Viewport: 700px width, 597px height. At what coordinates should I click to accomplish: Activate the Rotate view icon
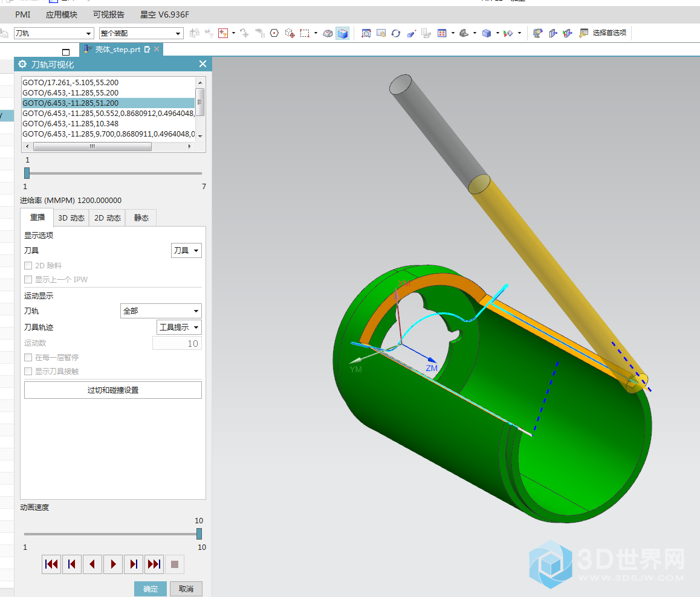point(395,33)
